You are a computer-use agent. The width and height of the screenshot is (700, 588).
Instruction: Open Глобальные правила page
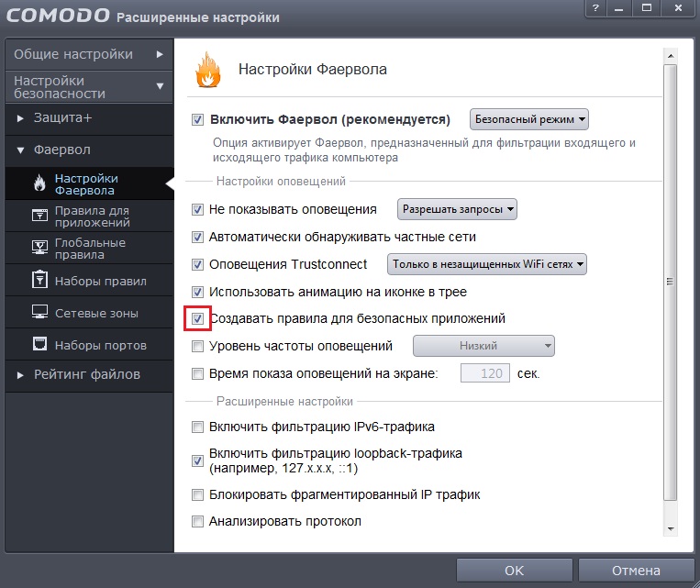89,248
